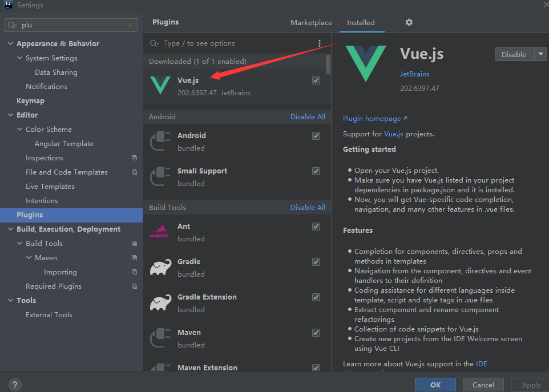
Task: Collapse the Appearance & Behavior tree node
Action: (x=10, y=44)
